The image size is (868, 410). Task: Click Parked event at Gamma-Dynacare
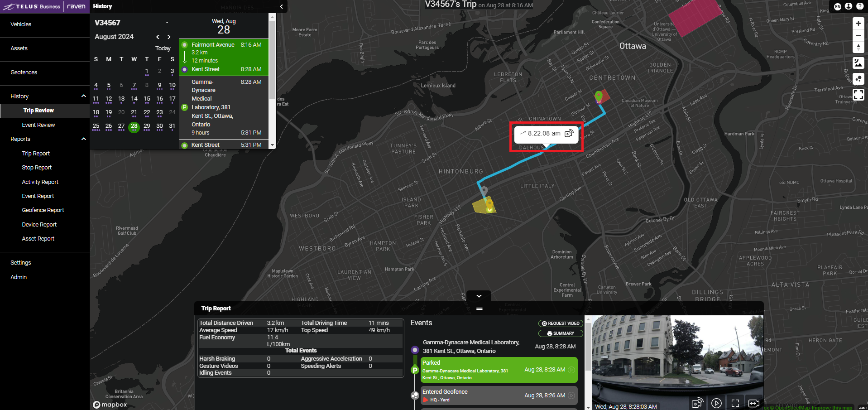pos(499,370)
